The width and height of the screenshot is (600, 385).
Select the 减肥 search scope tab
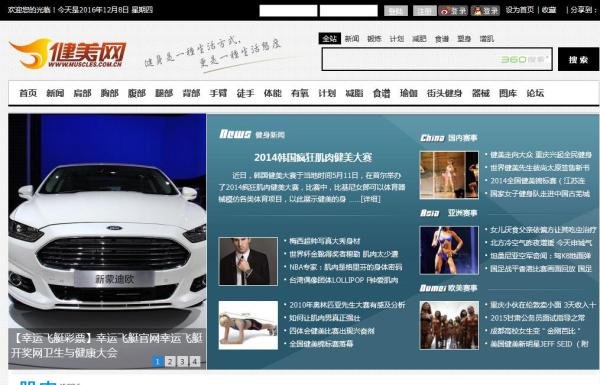[419, 39]
